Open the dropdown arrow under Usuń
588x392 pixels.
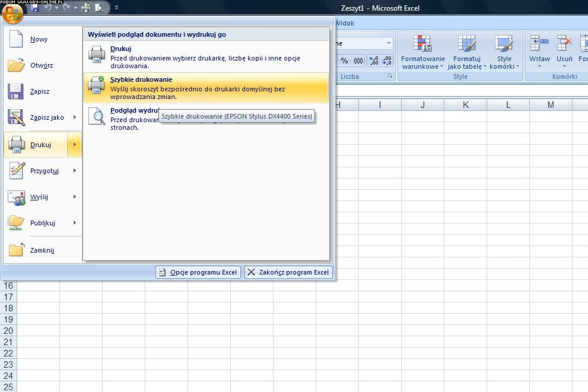(x=564, y=66)
